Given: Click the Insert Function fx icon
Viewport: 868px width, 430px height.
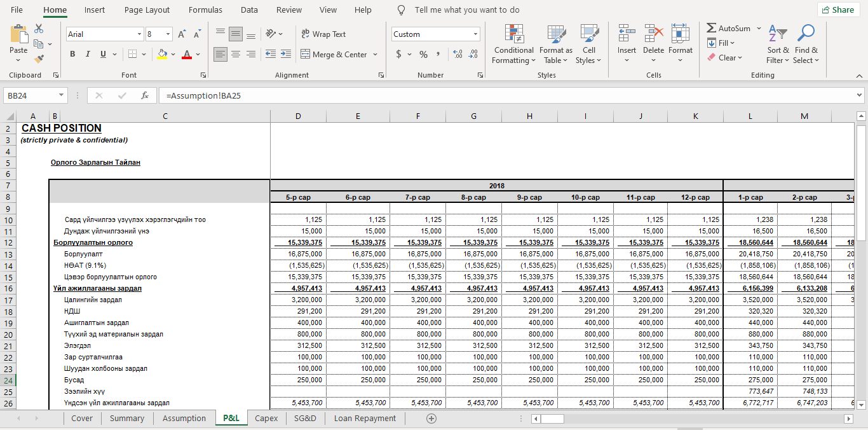Looking at the screenshot, I should click(145, 95).
